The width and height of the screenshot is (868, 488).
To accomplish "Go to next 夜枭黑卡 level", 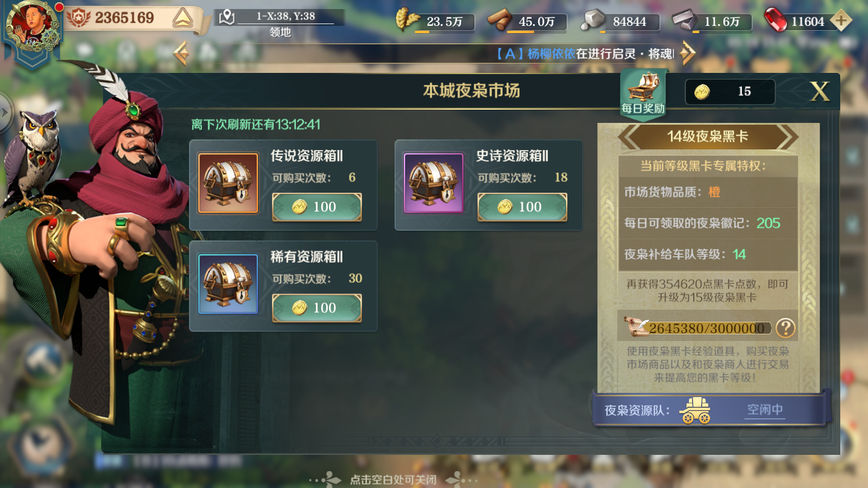I will pyautogui.click(x=785, y=137).
